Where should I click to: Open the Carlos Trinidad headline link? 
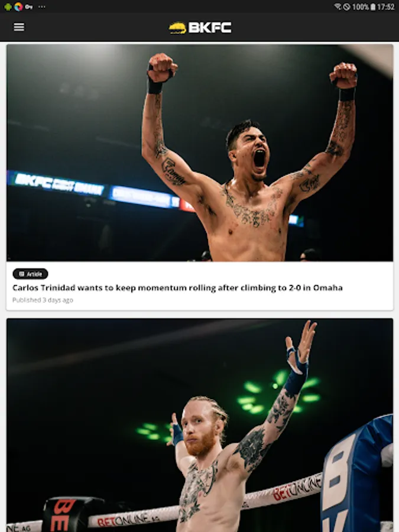click(177, 288)
